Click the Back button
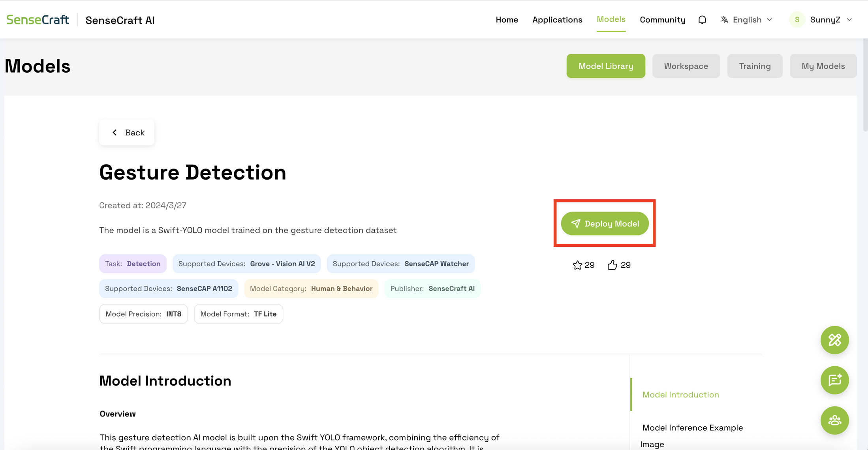Screen dimensions: 868x450 pos(127,133)
